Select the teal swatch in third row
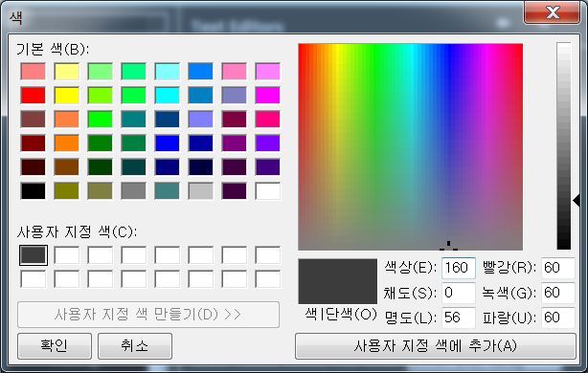588x373 pixels. pyautogui.click(x=133, y=120)
